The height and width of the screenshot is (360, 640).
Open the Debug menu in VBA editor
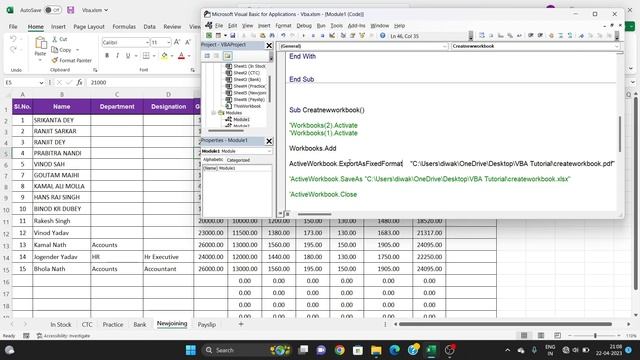(304, 26)
